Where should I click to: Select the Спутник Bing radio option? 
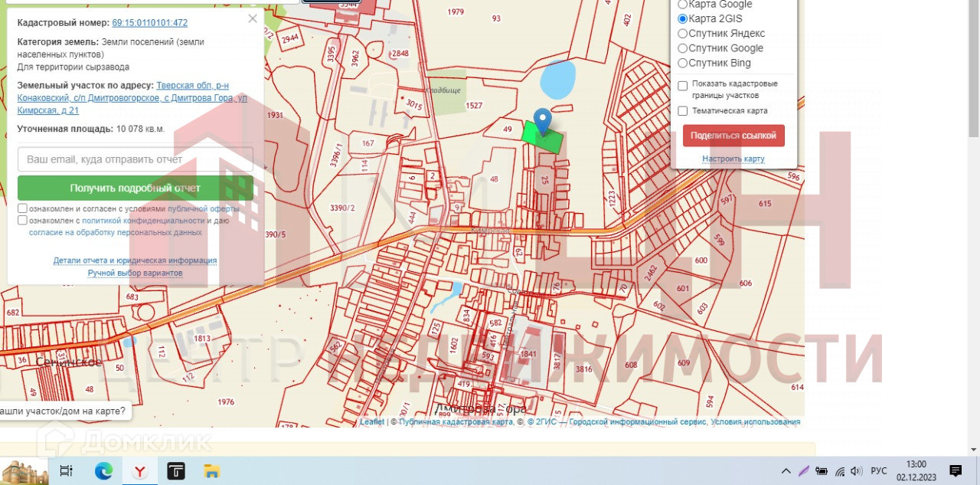[683, 63]
